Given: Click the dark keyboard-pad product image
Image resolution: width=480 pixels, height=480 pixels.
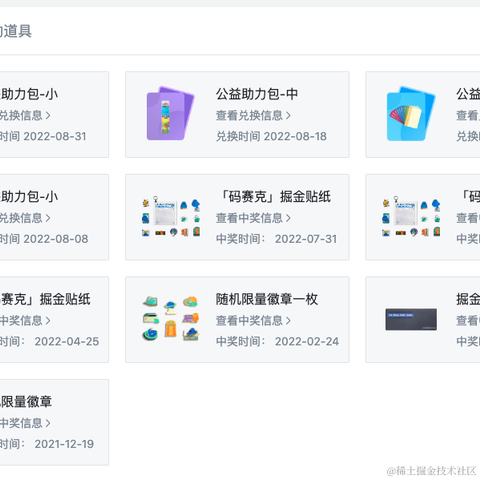Looking at the screenshot, I should (411, 319).
